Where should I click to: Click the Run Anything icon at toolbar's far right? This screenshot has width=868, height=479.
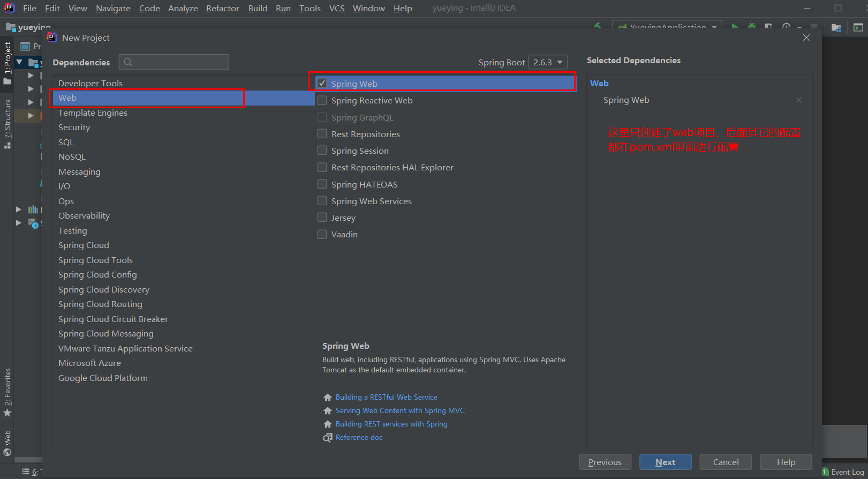858,27
